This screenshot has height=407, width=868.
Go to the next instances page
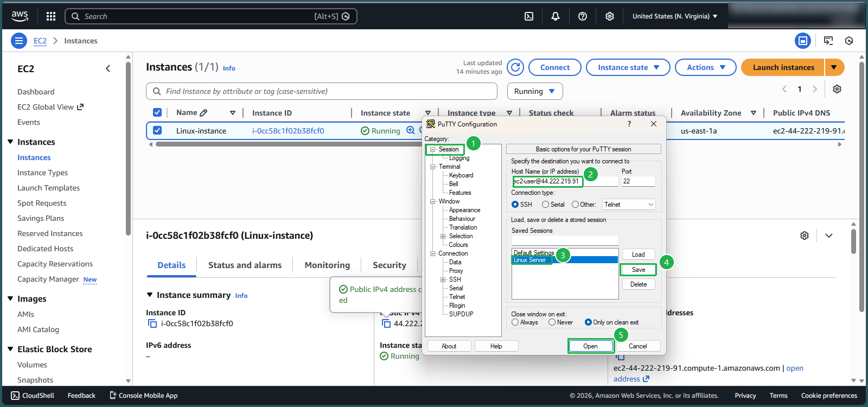tap(815, 89)
